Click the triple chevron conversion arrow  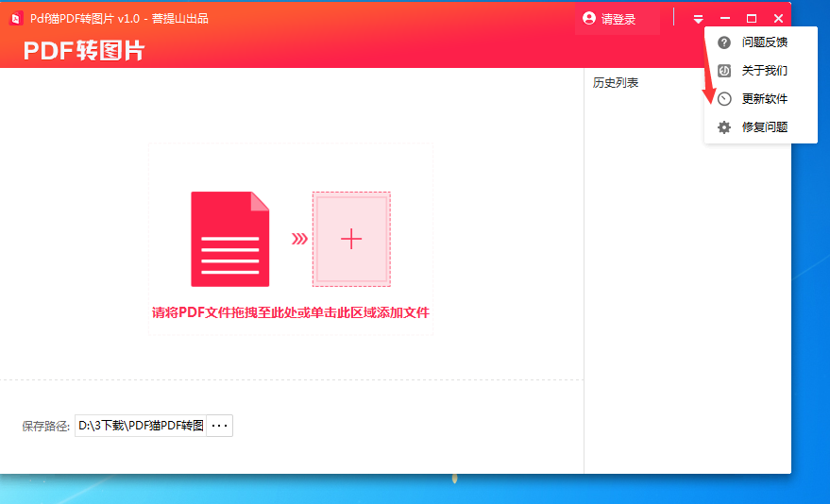299,239
